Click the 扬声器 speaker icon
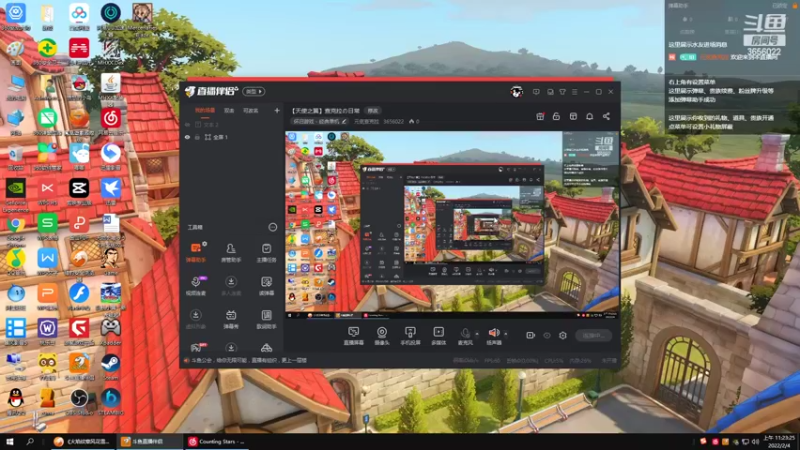Viewport: 800px width, 450px height. [494, 335]
